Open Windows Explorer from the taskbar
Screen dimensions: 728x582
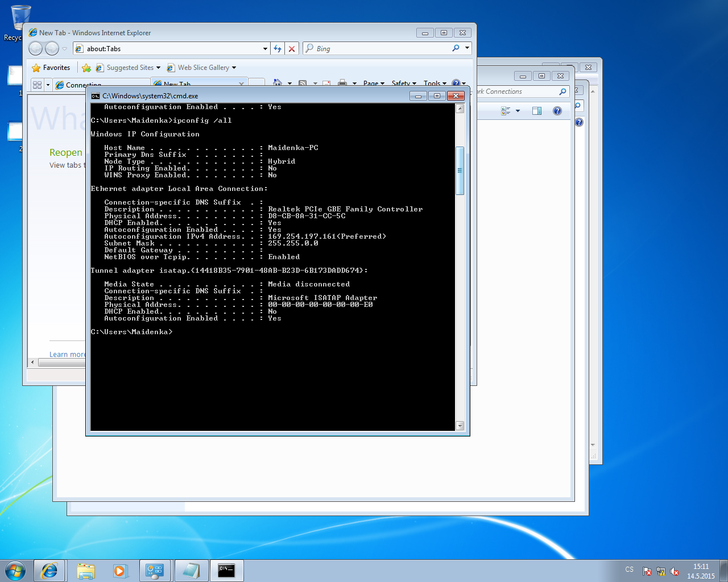[86, 571]
